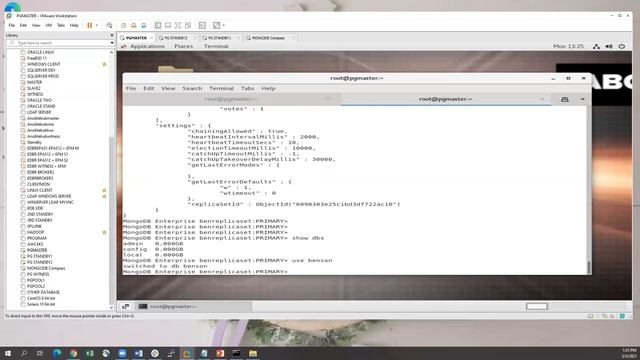Image resolution: width=640 pixels, height=360 pixels.
Task: Open Microsoft Edge from the taskbar
Action: coord(56,353)
